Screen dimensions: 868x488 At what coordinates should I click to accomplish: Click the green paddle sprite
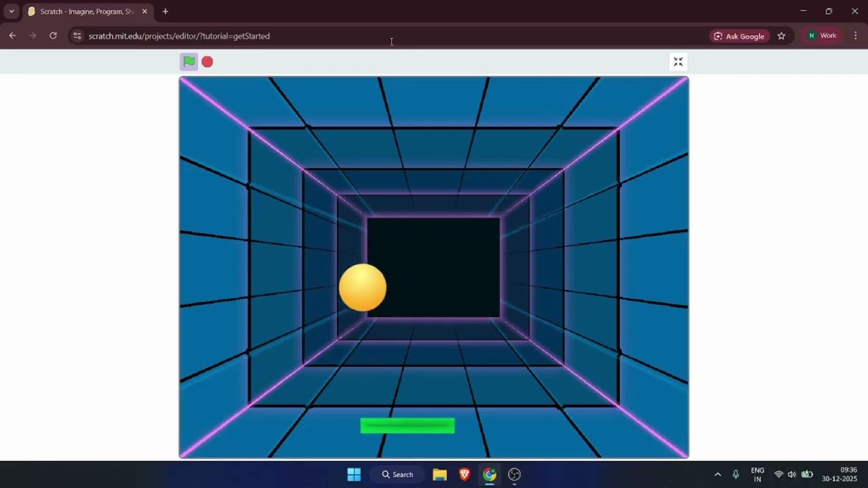[x=408, y=426]
